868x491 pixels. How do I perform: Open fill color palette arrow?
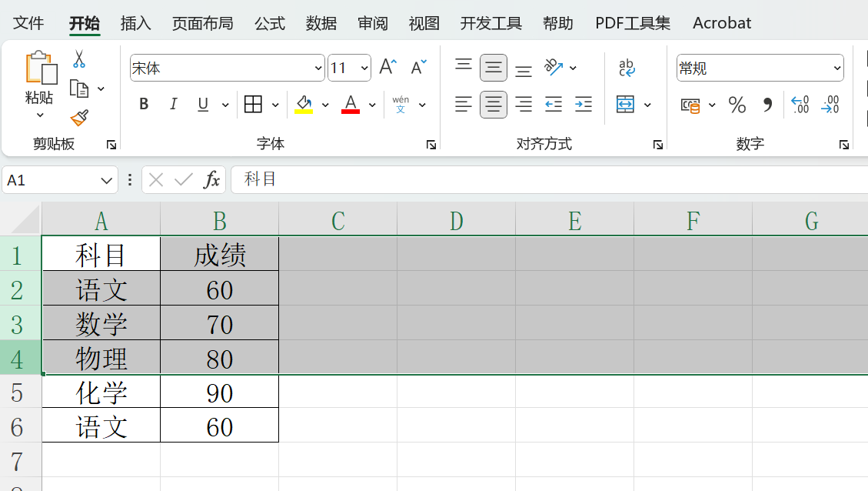tap(325, 105)
